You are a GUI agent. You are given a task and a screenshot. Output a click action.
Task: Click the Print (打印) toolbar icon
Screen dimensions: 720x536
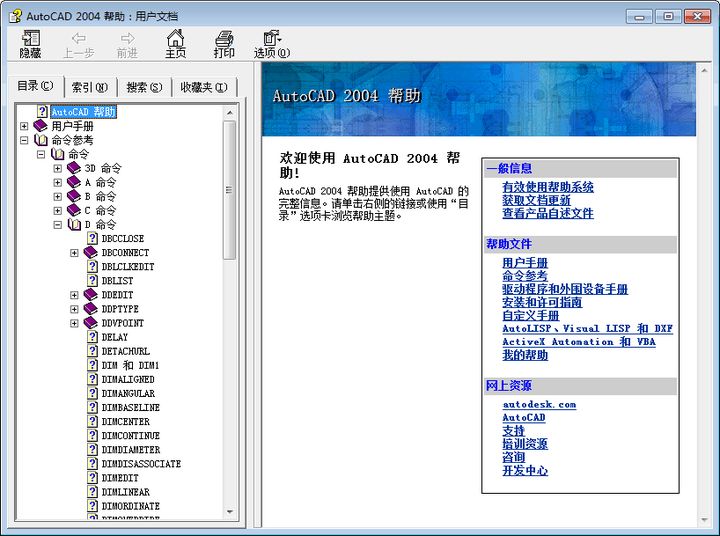click(x=224, y=44)
